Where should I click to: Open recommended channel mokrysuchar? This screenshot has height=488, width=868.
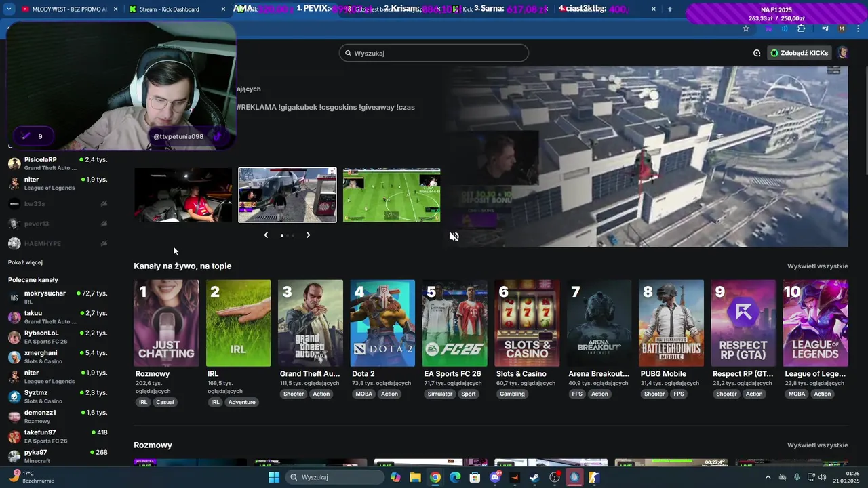(x=58, y=298)
